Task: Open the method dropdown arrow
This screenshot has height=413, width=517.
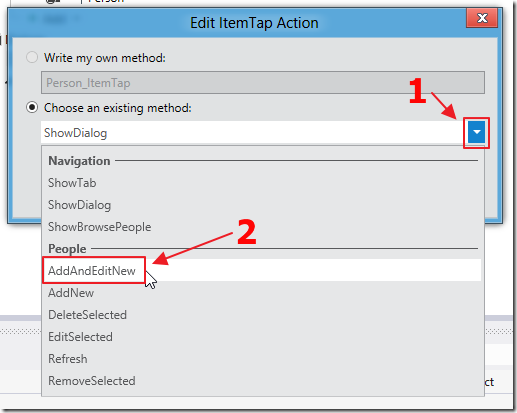Action: (476, 132)
